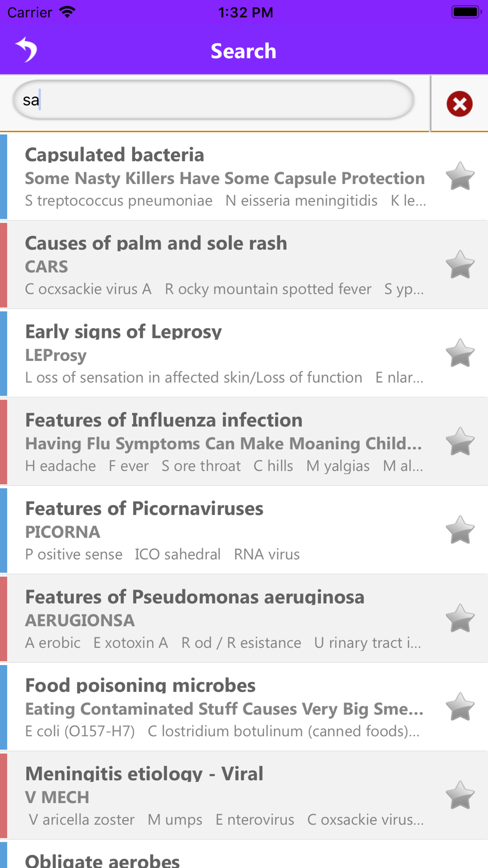Click the search text field
This screenshot has width=488, height=868.
[x=213, y=100]
